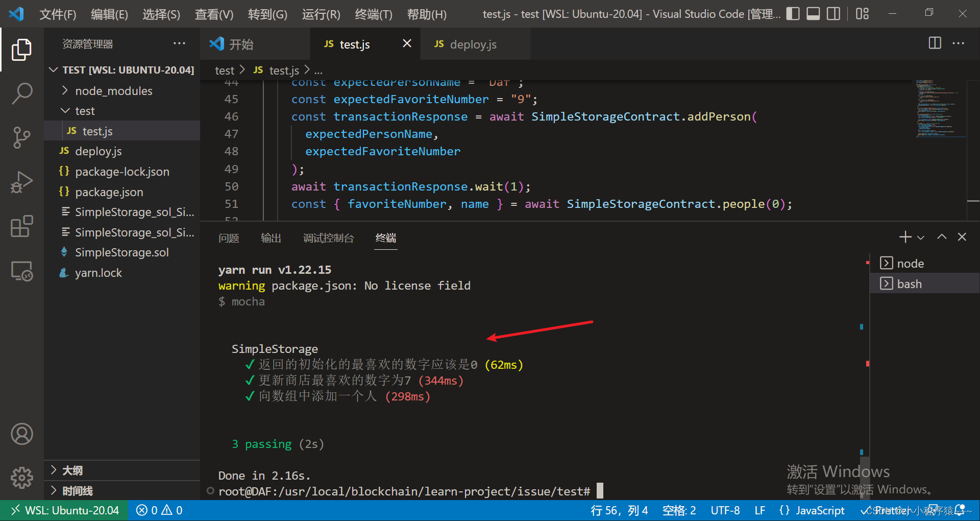
Task: Click the VS Code logo in title bar
Action: tap(16, 14)
